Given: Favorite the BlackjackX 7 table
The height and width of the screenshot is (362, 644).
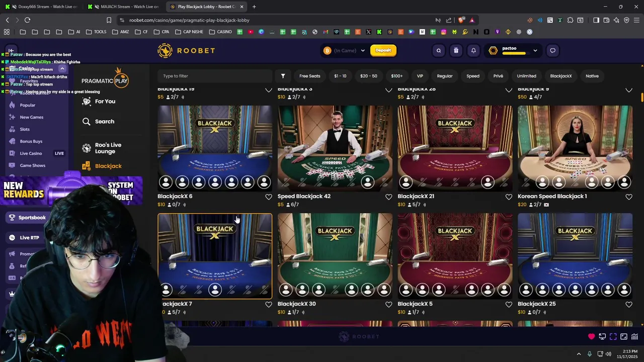Looking at the screenshot, I should coord(268,304).
